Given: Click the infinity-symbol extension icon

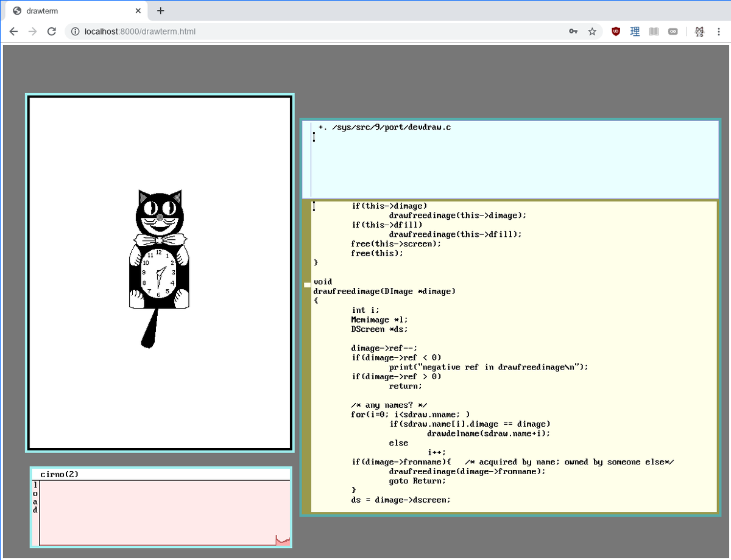Looking at the screenshot, I should click(x=673, y=31).
